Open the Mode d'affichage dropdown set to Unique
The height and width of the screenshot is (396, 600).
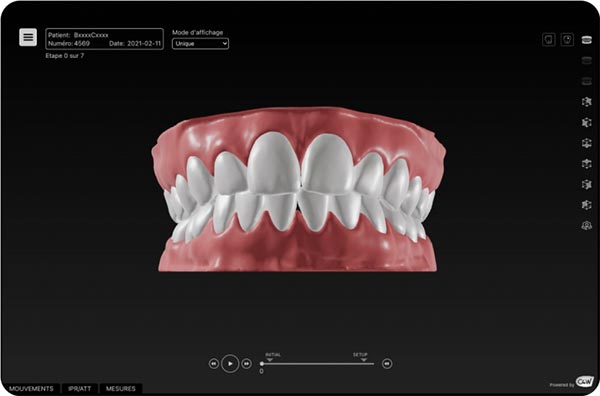pyautogui.click(x=200, y=44)
